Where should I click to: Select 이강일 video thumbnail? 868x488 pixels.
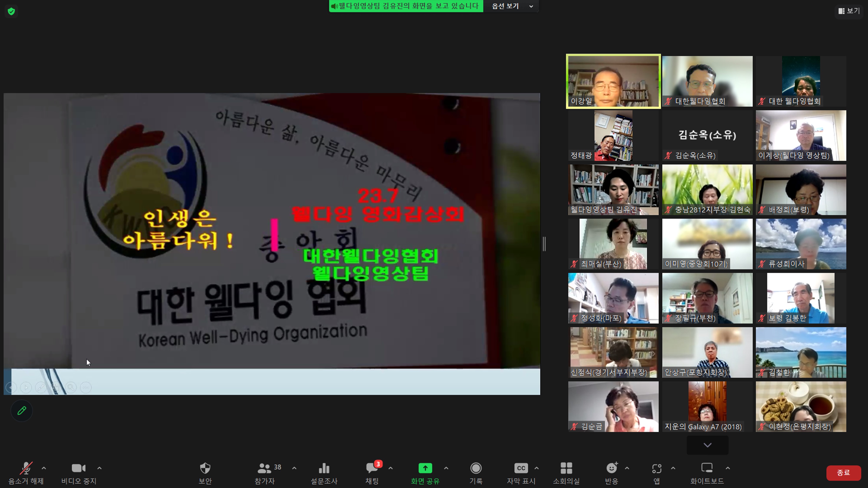[613, 81]
